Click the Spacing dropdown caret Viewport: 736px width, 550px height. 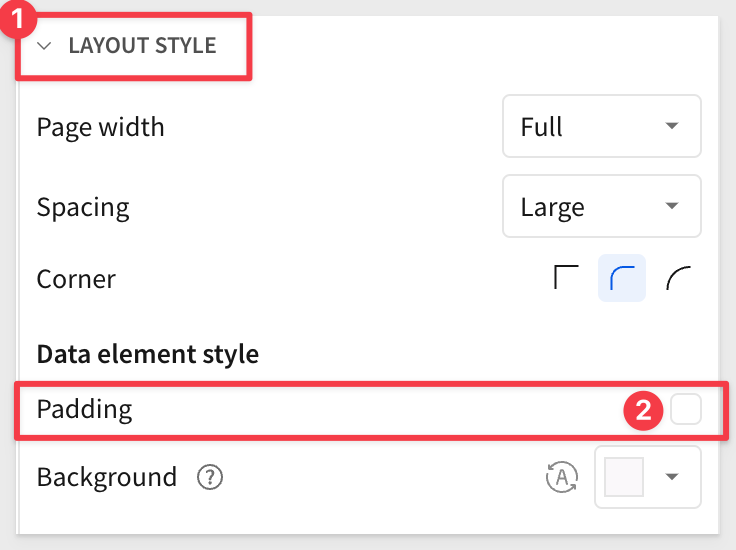672,206
